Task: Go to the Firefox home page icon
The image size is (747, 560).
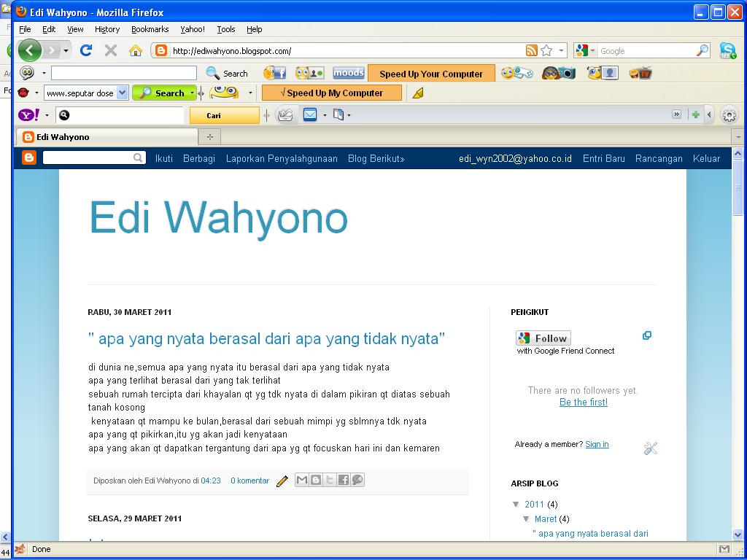Action: [136, 50]
